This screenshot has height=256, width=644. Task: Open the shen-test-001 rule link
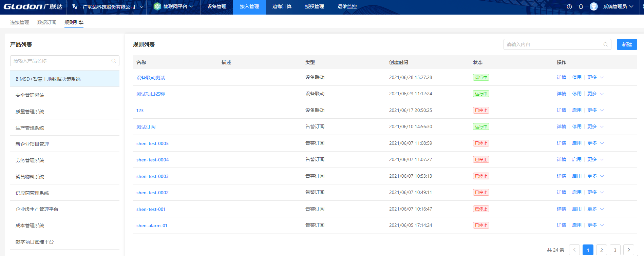tap(151, 209)
